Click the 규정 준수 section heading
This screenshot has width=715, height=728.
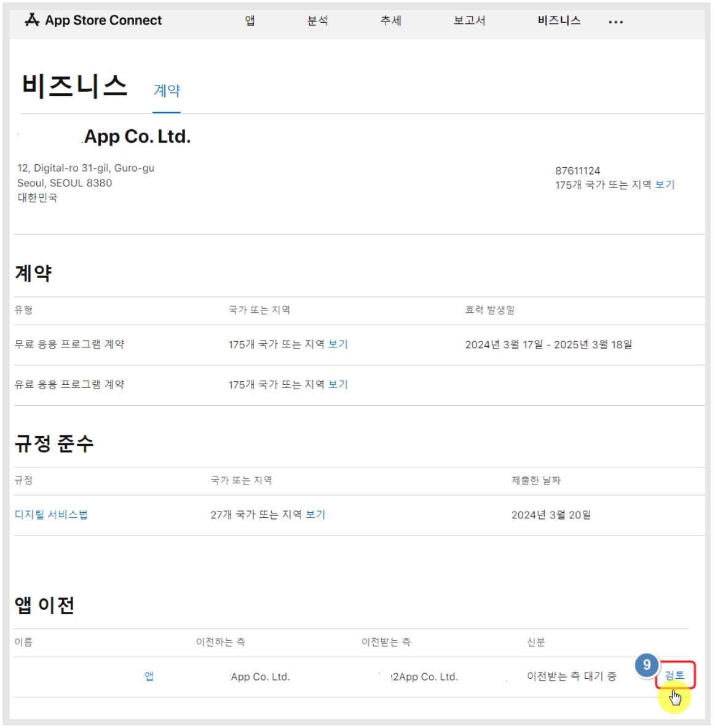point(54,443)
